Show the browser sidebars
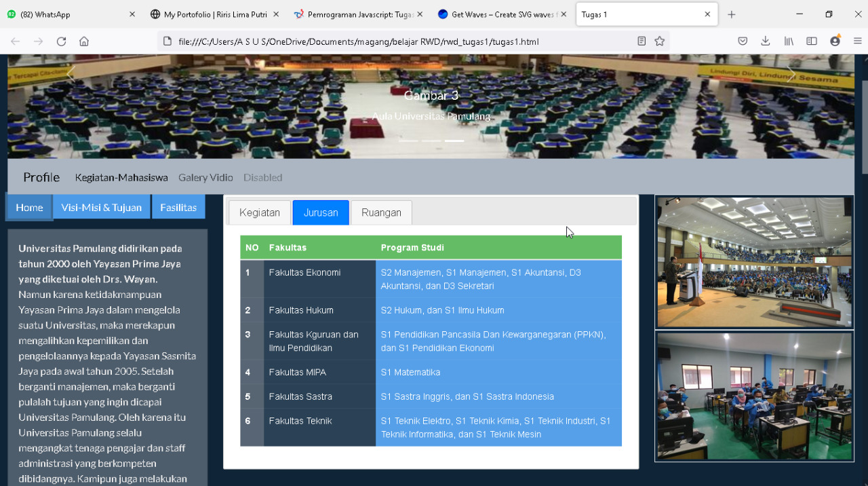 click(812, 41)
